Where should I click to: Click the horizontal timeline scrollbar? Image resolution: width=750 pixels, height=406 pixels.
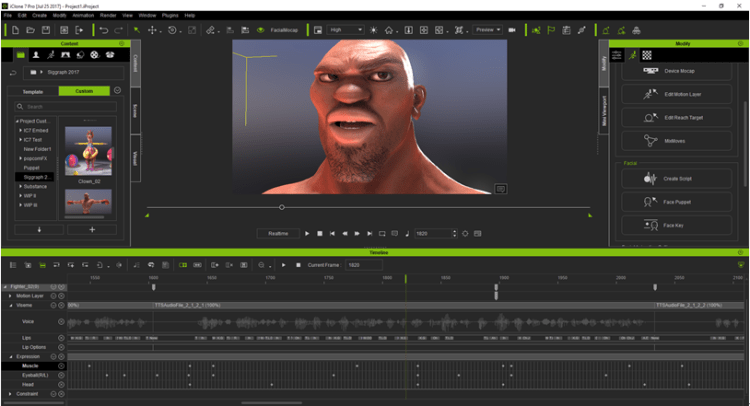click(x=272, y=403)
